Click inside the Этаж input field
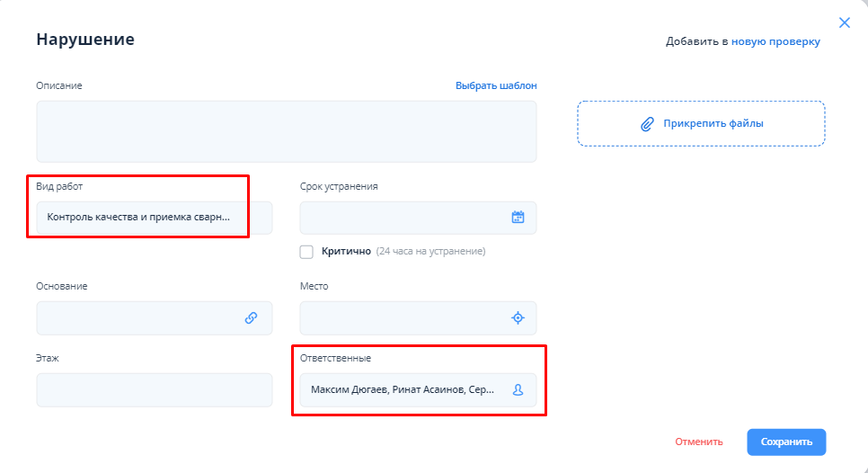 154,390
